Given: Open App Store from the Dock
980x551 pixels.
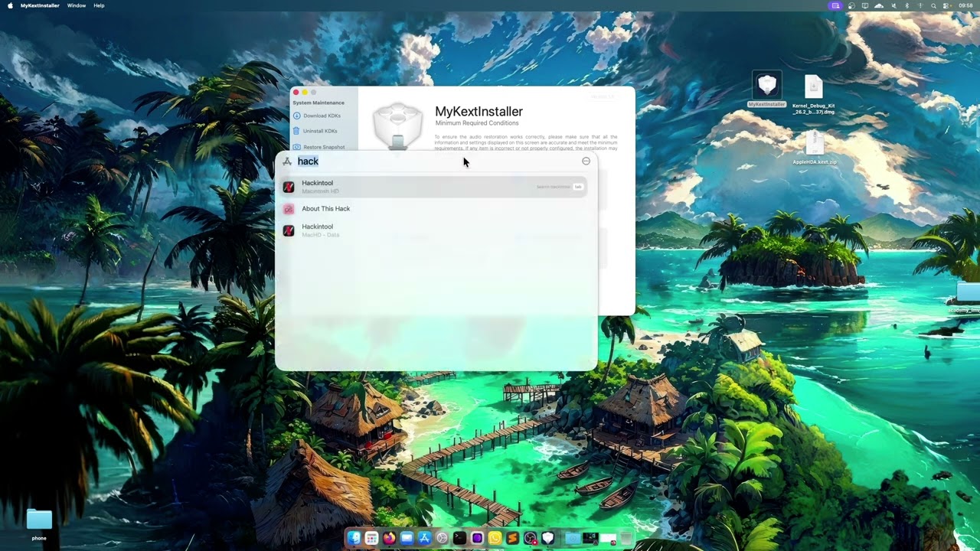Looking at the screenshot, I should [424, 538].
